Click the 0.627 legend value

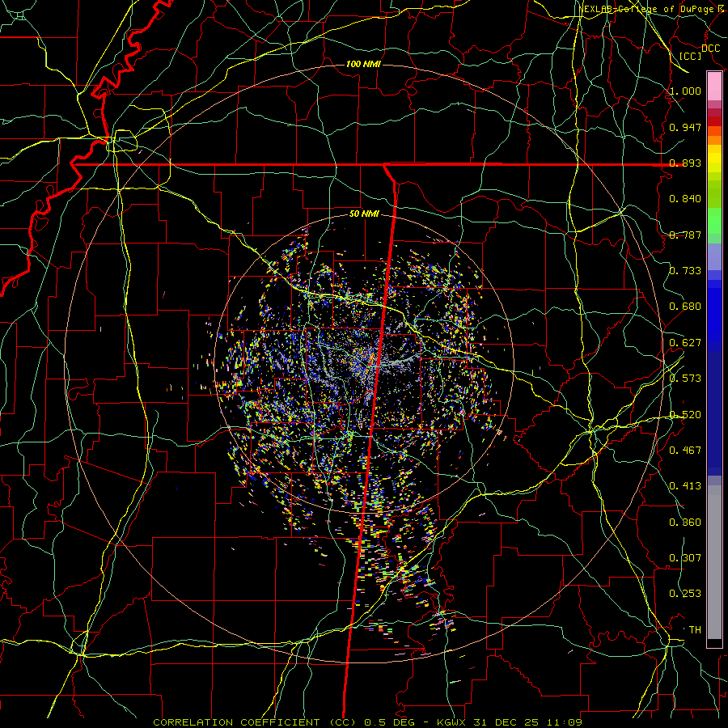[x=685, y=343]
